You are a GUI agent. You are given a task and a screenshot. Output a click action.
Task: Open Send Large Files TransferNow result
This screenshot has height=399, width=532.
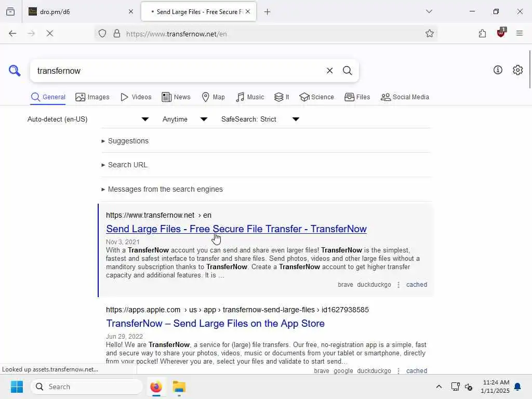[236, 229]
